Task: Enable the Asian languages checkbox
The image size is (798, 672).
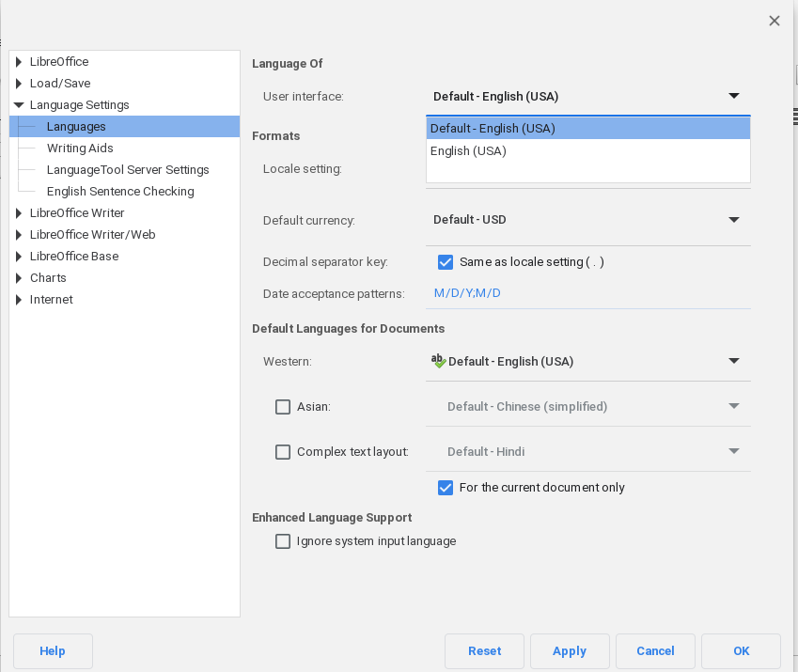Action: 283,407
